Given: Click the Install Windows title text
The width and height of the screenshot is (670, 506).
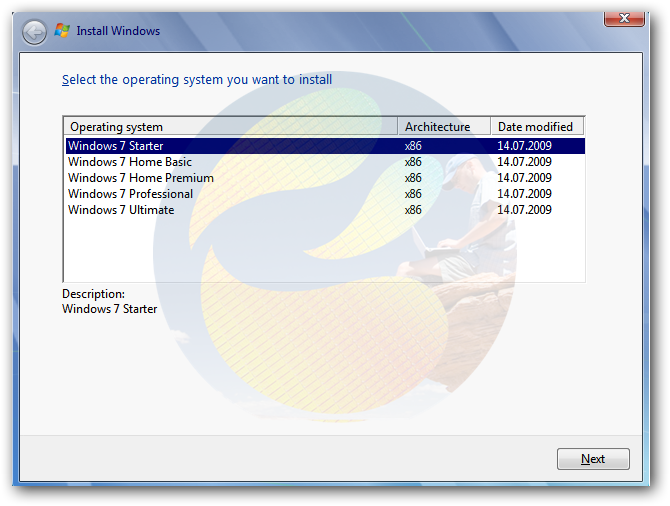Looking at the screenshot, I should click(x=118, y=31).
